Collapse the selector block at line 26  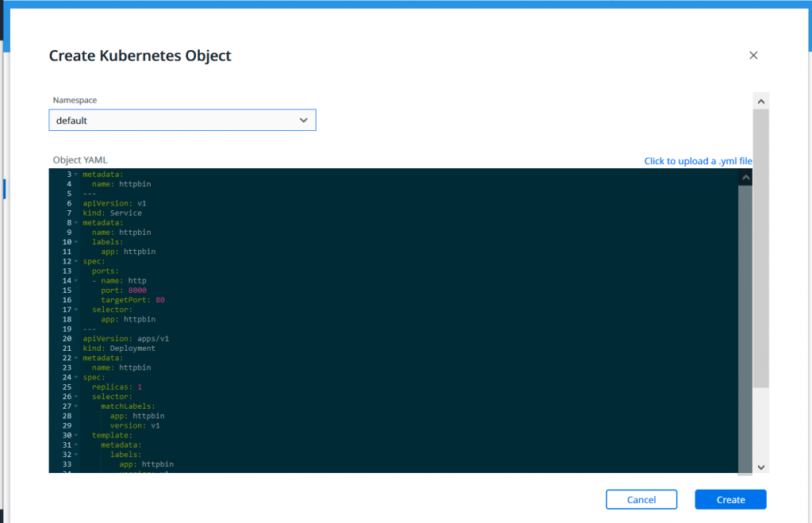pyautogui.click(x=76, y=397)
